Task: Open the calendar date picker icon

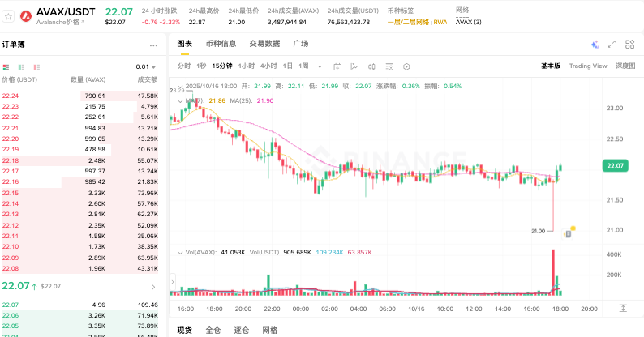Action: 337,66
